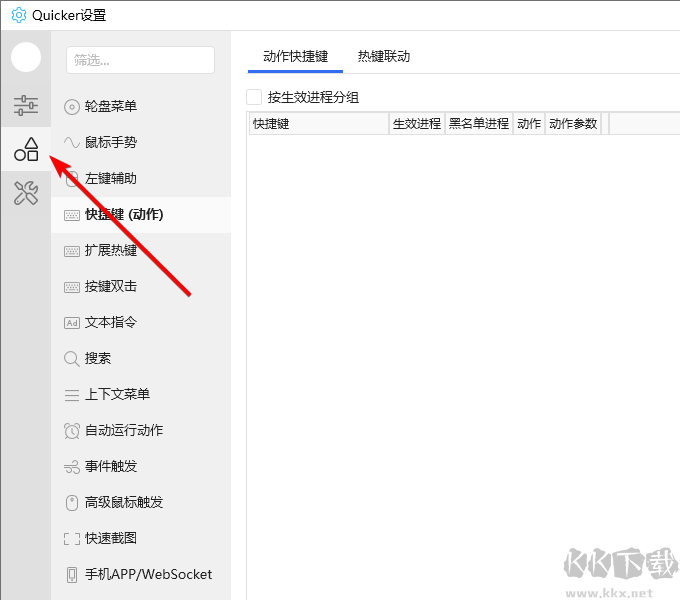Image resolution: width=680 pixels, height=600 pixels.
Task: Sort by 快捷键 column header
Action: [x=319, y=124]
